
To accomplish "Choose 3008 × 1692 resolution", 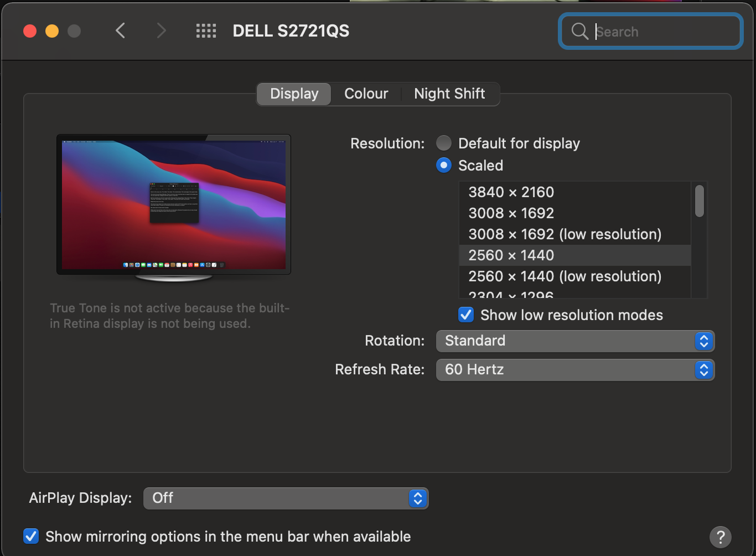I will 575,213.
